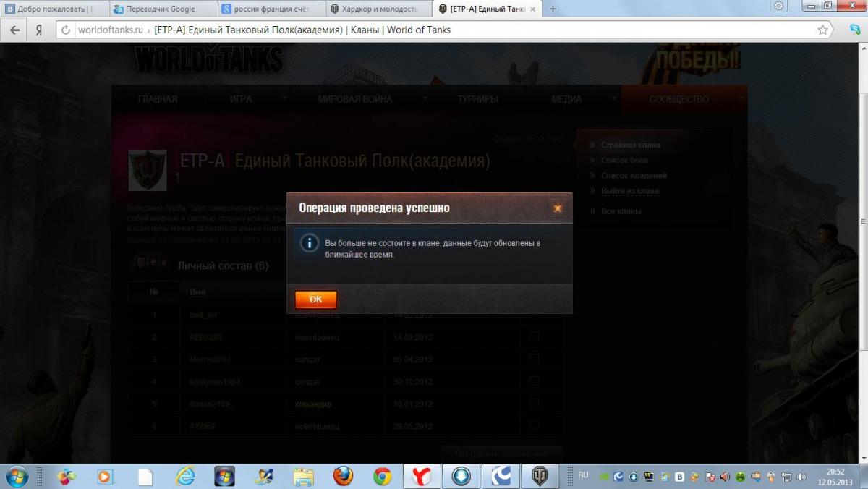
Task: Open ГЛАВНАЯ in site navigation
Action: (158, 99)
